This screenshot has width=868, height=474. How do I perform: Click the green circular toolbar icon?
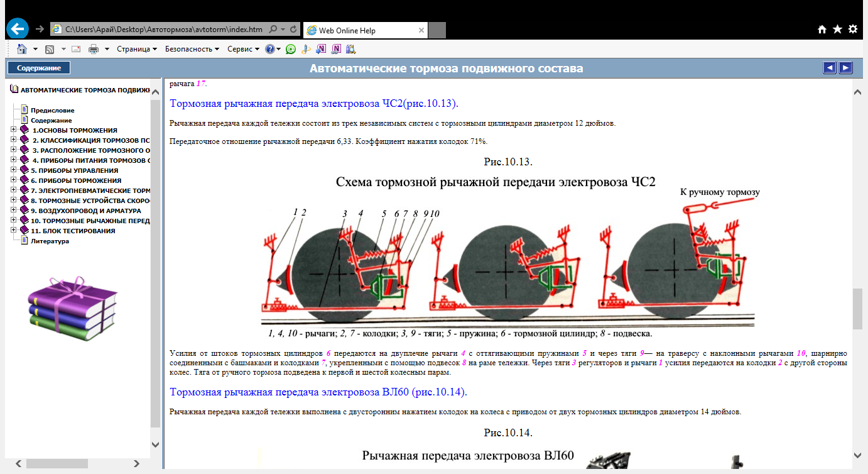click(290, 49)
